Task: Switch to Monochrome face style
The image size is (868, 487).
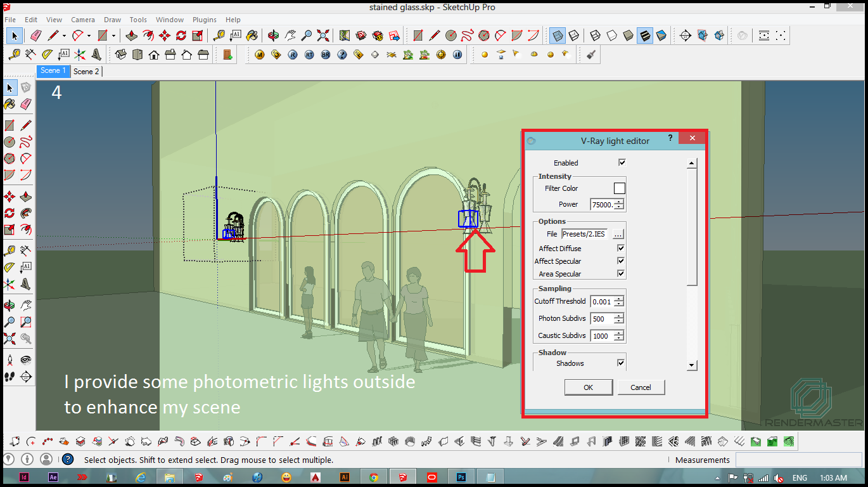Action: [661, 36]
